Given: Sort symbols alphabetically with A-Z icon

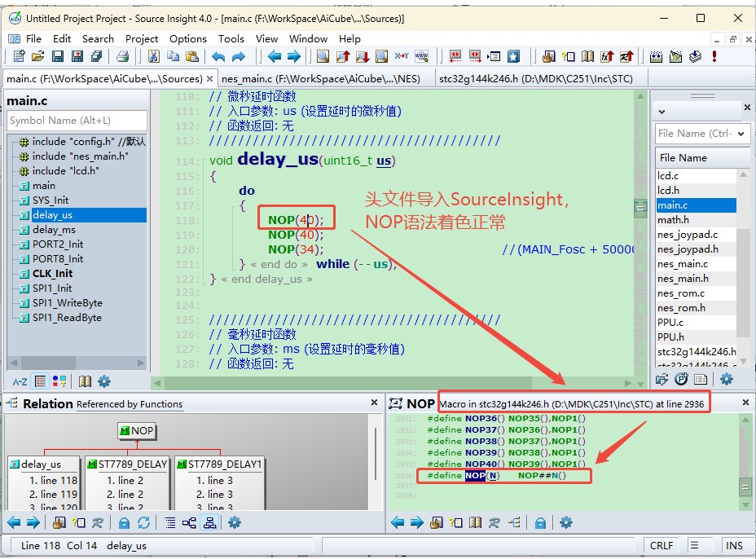Looking at the screenshot, I should [x=20, y=382].
